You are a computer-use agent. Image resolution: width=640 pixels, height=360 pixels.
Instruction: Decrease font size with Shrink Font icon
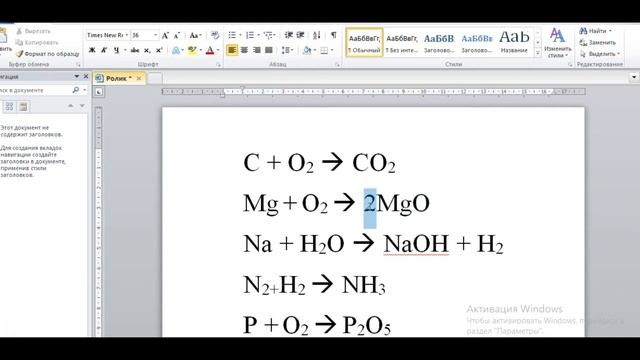(177, 36)
